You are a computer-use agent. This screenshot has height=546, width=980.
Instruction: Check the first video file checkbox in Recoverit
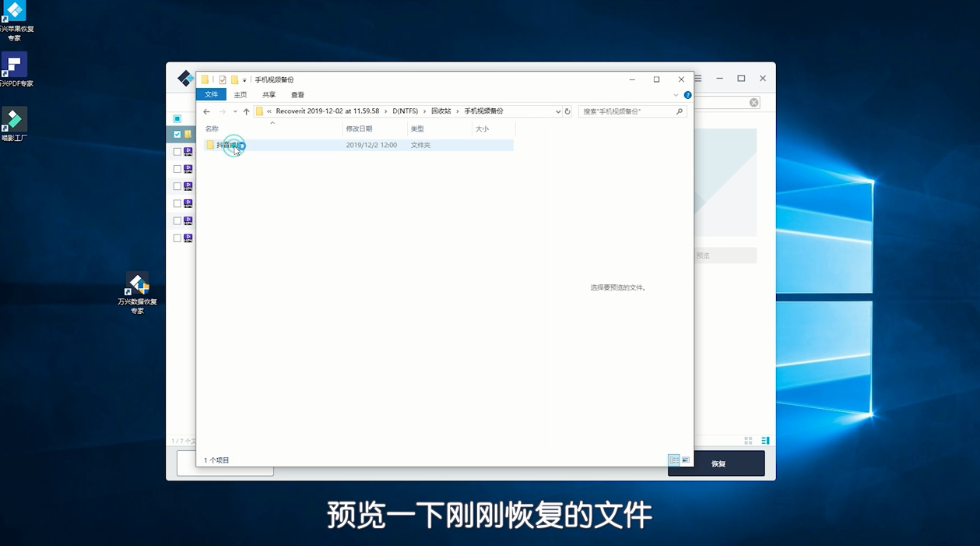(x=177, y=152)
